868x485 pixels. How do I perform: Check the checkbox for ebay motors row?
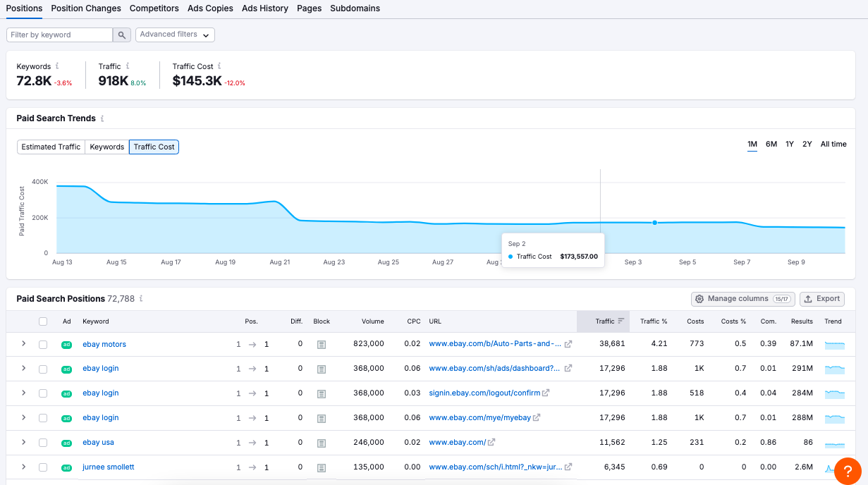coord(43,343)
